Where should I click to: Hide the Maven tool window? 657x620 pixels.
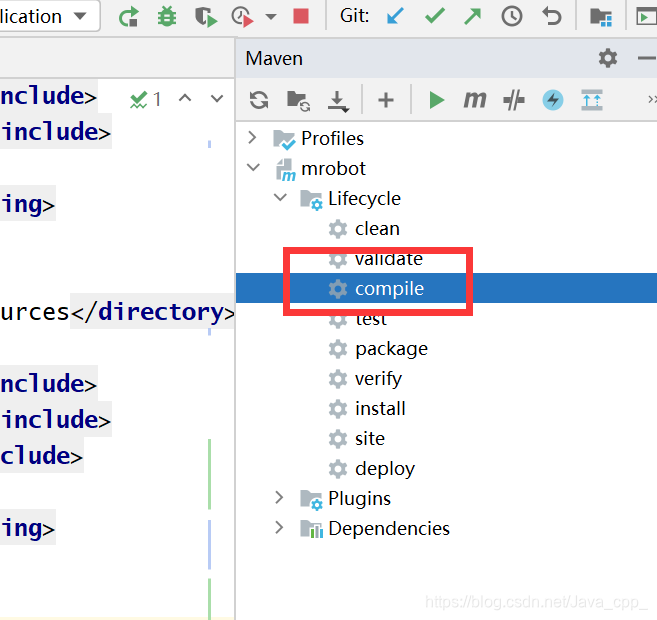647,58
